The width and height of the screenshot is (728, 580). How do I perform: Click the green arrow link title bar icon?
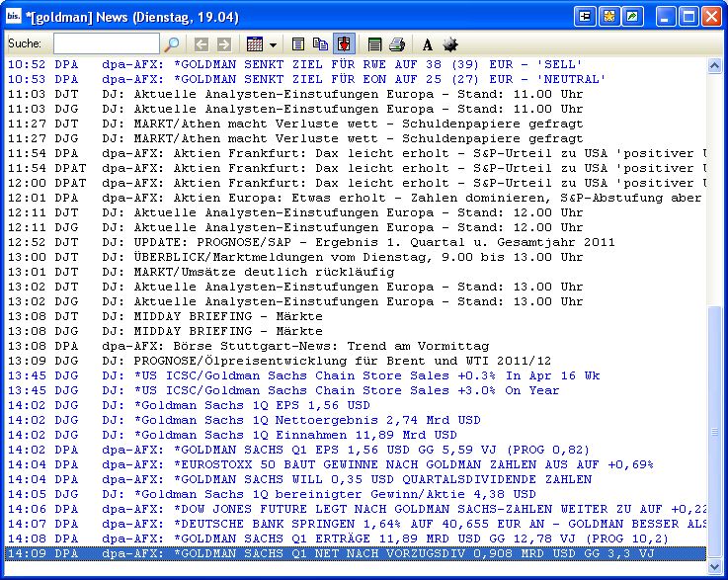pos(632,17)
